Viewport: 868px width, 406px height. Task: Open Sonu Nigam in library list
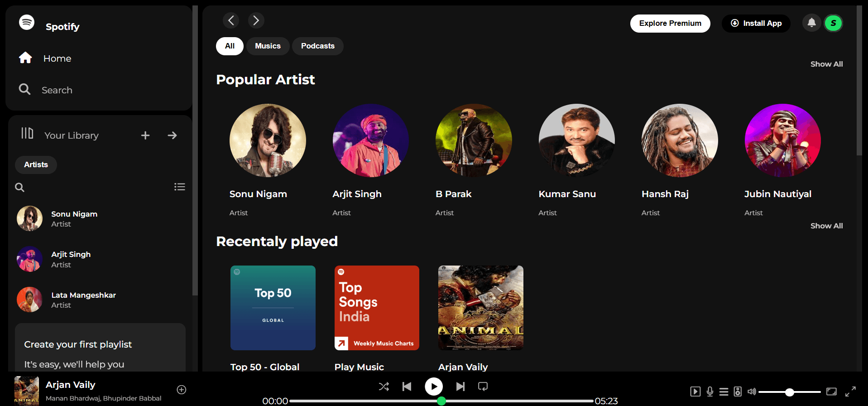coord(100,218)
